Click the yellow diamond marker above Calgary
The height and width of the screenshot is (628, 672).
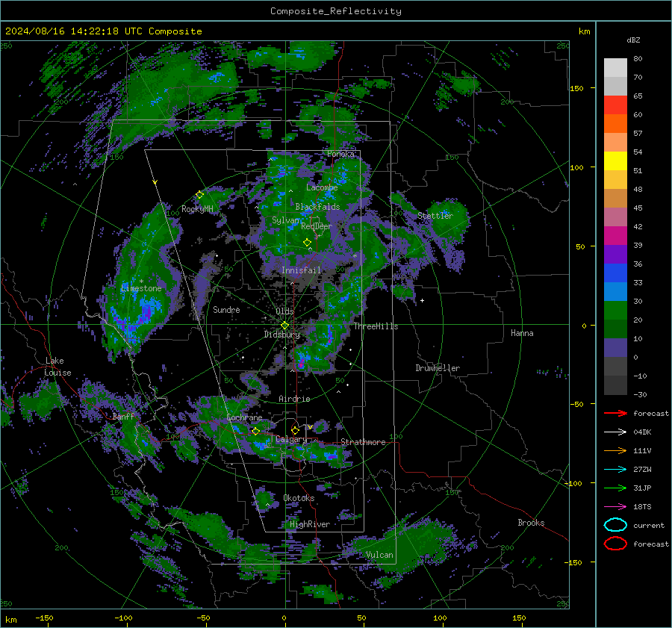coord(295,430)
